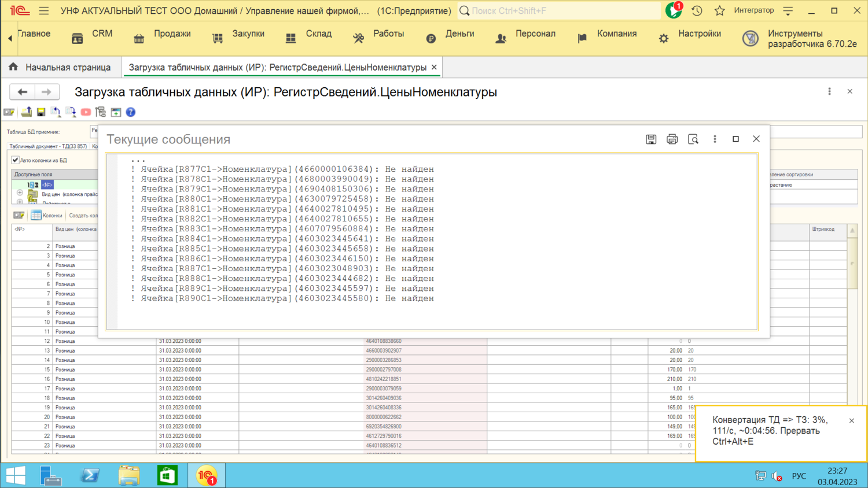Open the history clock icon
The height and width of the screenshot is (488, 868).
coord(697,10)
